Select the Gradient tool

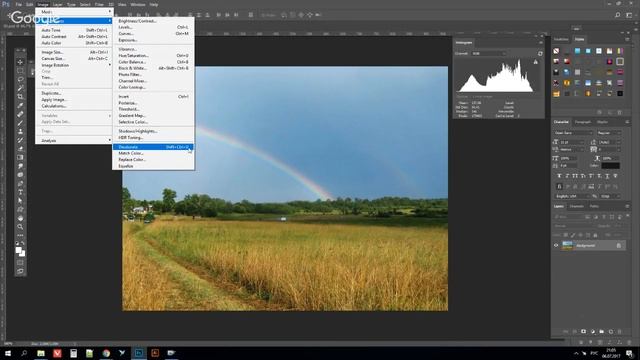pyautogui.click(x=20, y=157)
